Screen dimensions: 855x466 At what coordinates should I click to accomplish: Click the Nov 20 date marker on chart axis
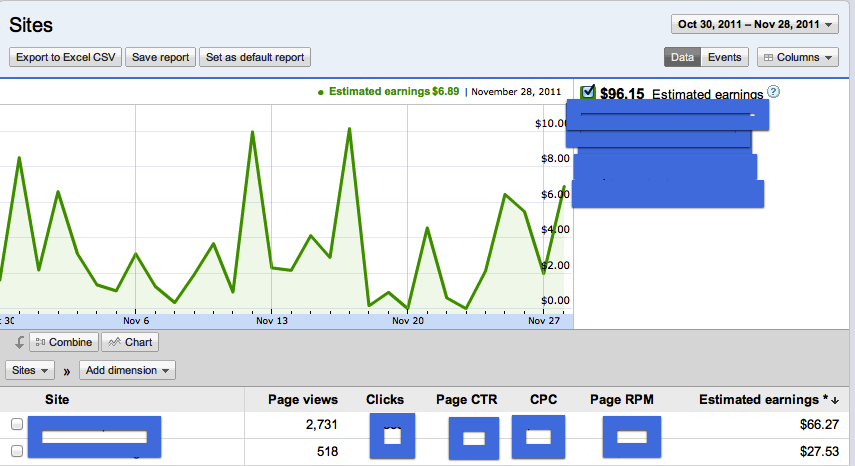408,321
